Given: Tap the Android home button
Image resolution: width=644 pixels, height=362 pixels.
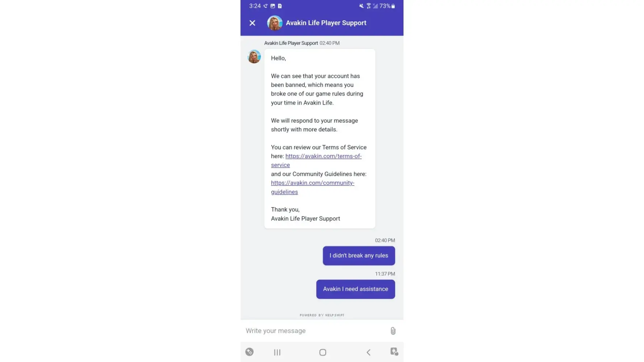Looking at the screenshot, I should [x=323, y=352].
